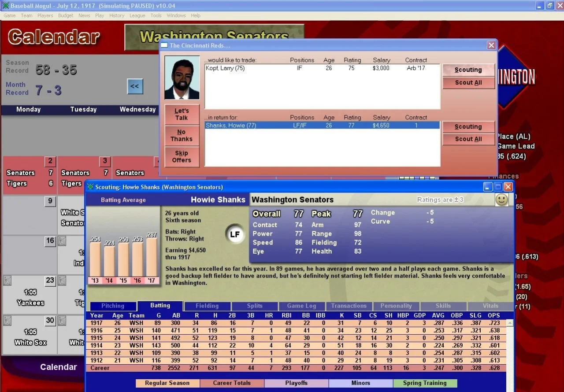Click the Baseball Mogul title bar icon
This screenshot has width=564, height=392.
5,6
